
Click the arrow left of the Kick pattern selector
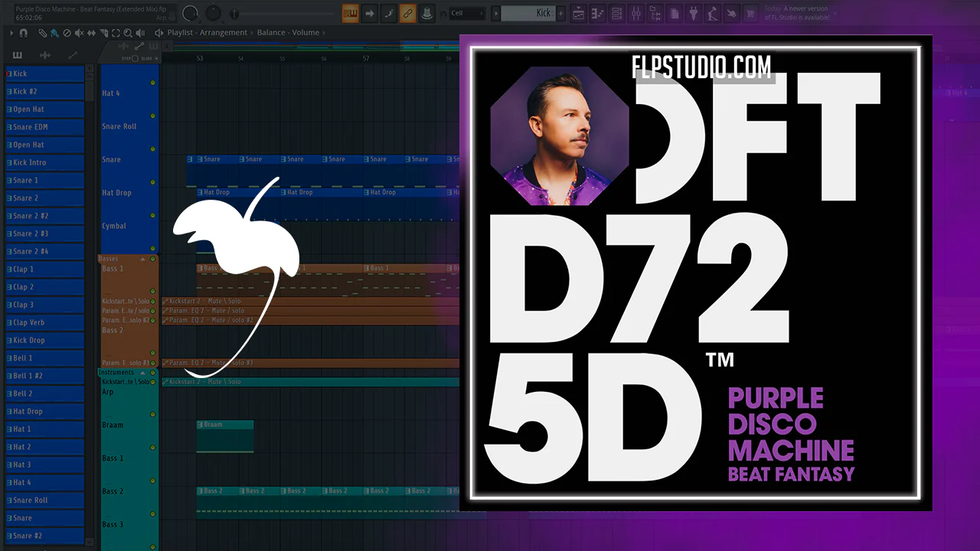pyautogui.click(x=496, y=13)
